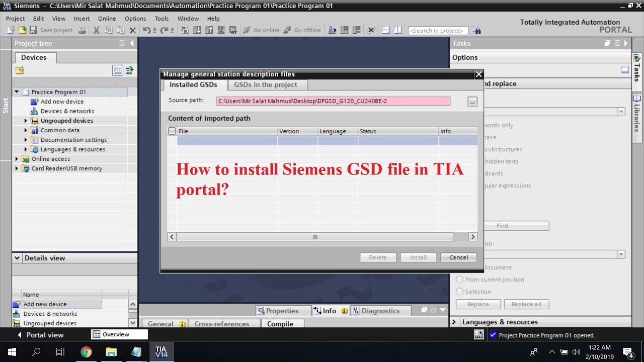The width and height of the screenshot is (644, 362).
Task: Focus the Search in project field
Action: coord(438,31)
